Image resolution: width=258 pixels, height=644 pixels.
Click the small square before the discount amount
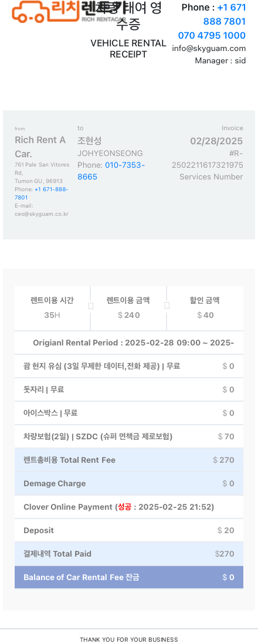click(x=167, y=305)
